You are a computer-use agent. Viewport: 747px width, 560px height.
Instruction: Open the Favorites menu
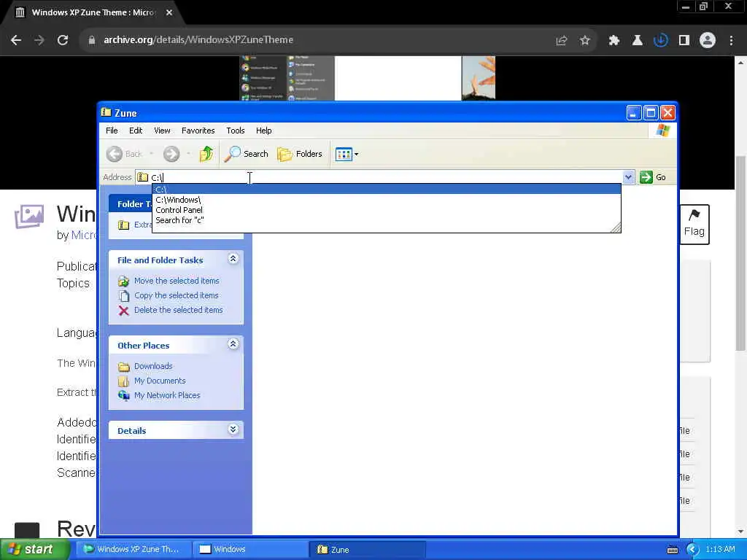198,131
